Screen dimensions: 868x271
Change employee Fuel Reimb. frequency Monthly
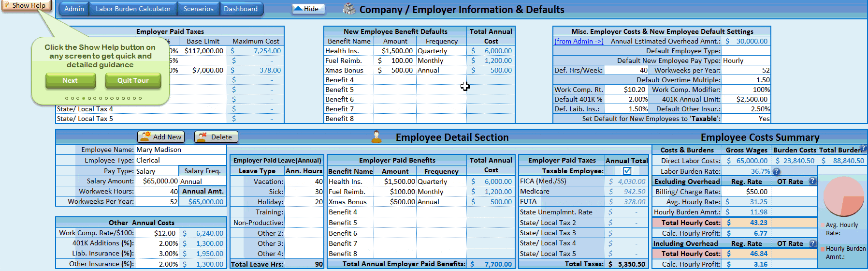click(441, 192)
